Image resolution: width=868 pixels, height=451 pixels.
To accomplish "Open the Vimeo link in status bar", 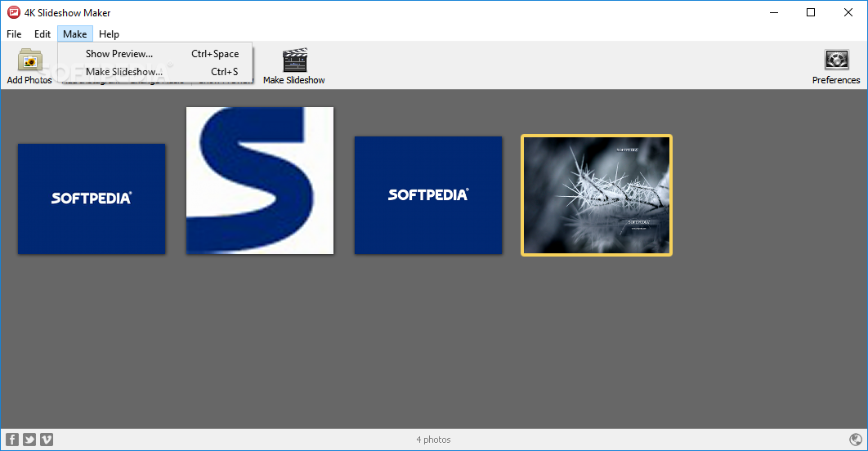I will pyautogui.click(x=47, y=440).
